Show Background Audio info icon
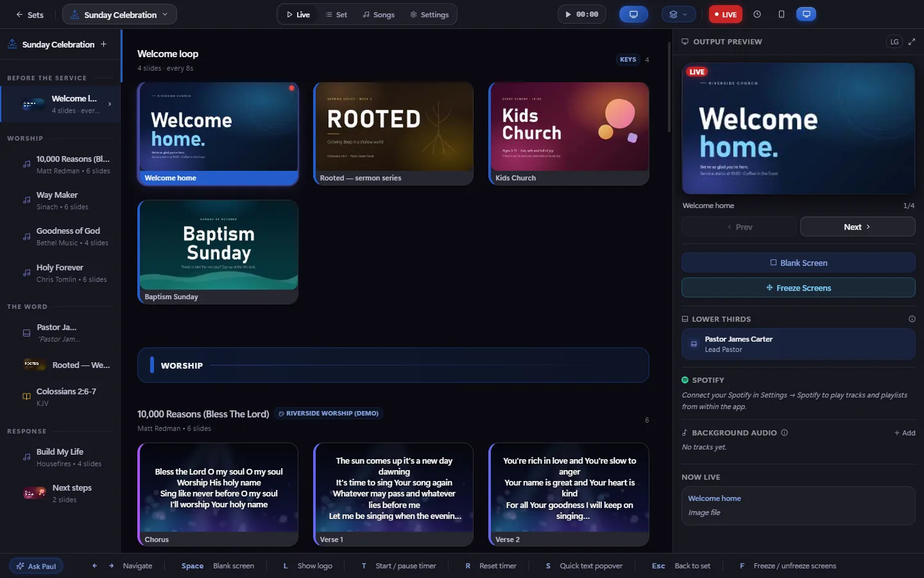Screen dimensions: 924x578 tap(785, 433)
